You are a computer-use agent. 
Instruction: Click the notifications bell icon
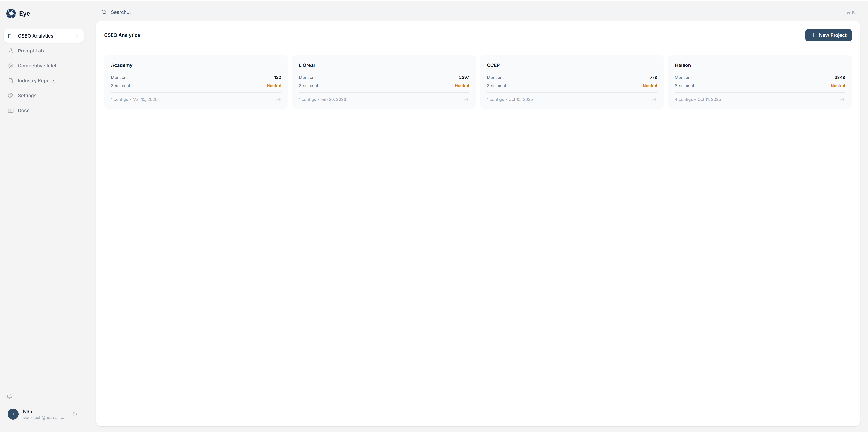(x=10, y=396)
